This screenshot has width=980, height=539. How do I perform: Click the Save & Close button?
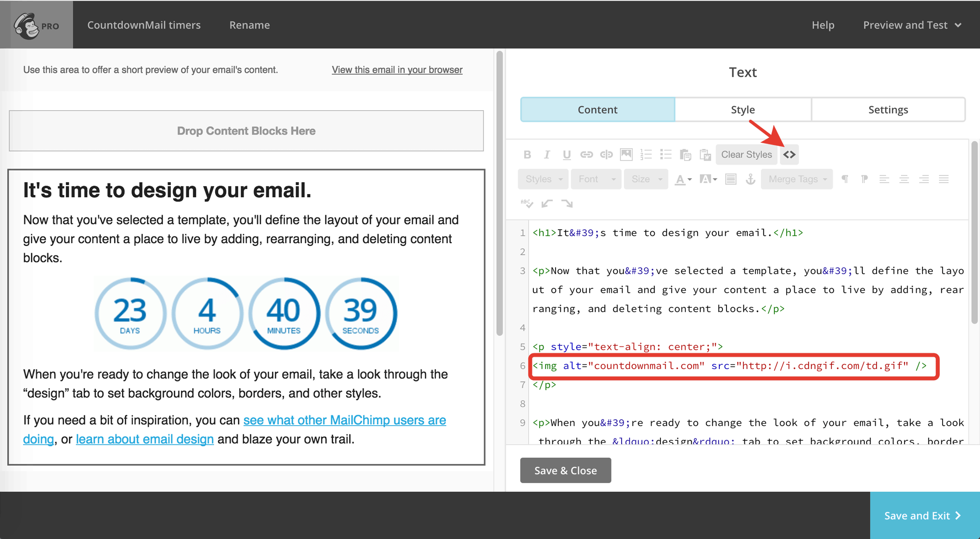tap(565, 470)
